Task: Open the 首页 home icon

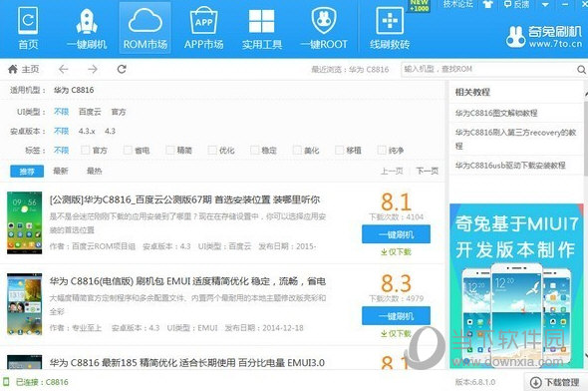Action: tap(28, 28)
